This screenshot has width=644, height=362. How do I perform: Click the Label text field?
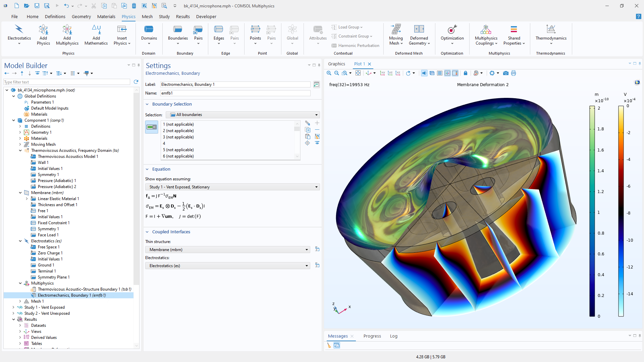[x=235, y=84]
